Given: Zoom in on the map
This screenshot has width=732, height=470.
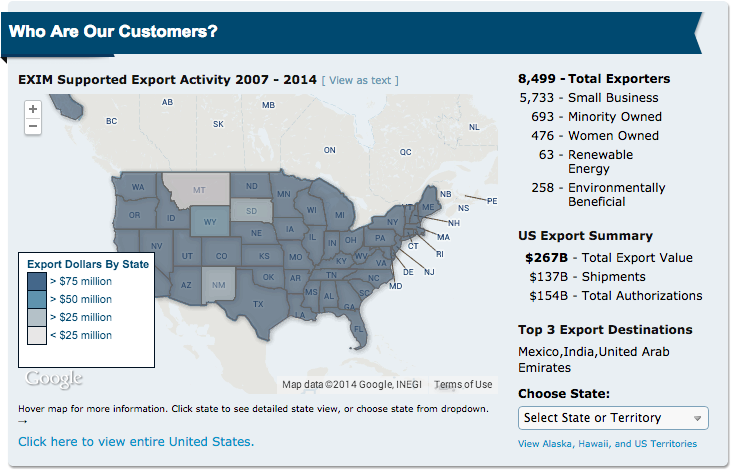Looking at the screenshot, I should [x=33, y=109].
